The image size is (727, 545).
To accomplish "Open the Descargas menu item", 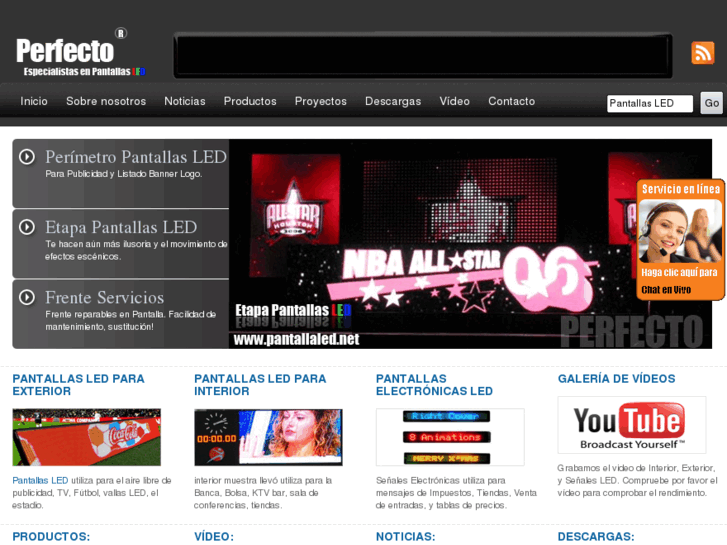I will click(x=393, y=101).
